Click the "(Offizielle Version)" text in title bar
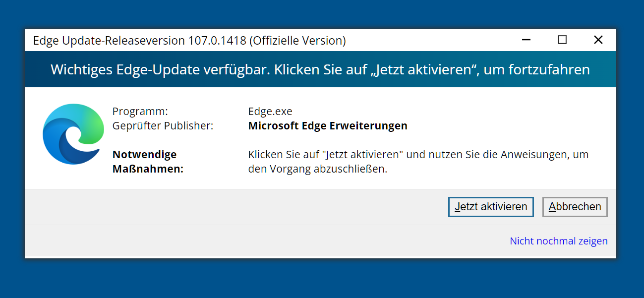The width and height of the screenshot is (644, 298). click(x=297, y=41)
